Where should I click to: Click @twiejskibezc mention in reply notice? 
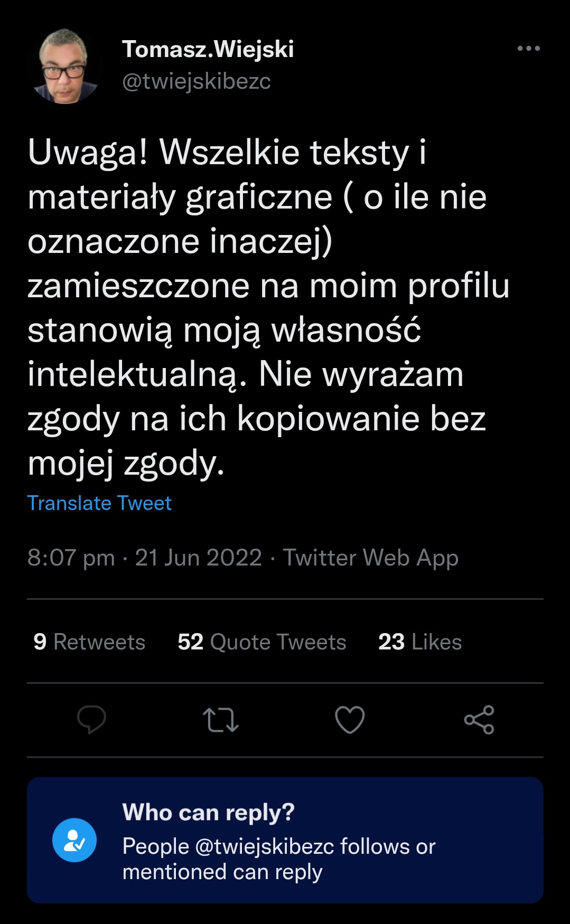click(x=264, y=846)
